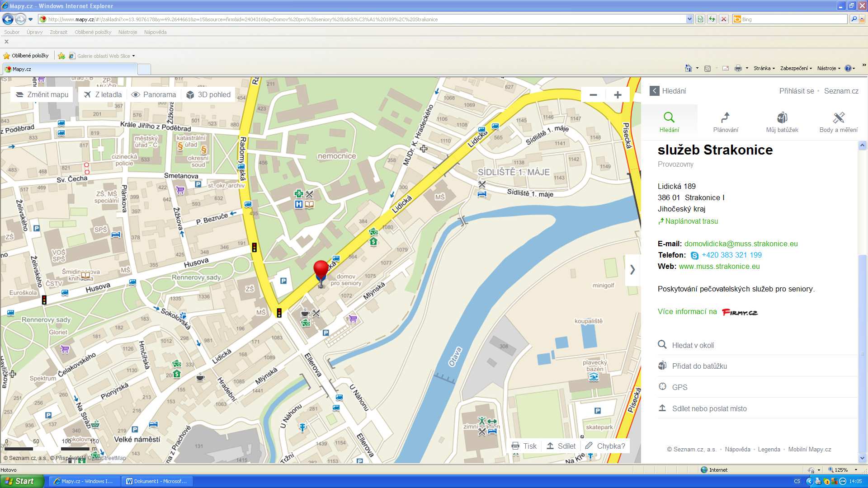Click the home icon in the command bar
The width and height of the screenshot is (868, 488).
pyautogui.click(x=688, y=68)
